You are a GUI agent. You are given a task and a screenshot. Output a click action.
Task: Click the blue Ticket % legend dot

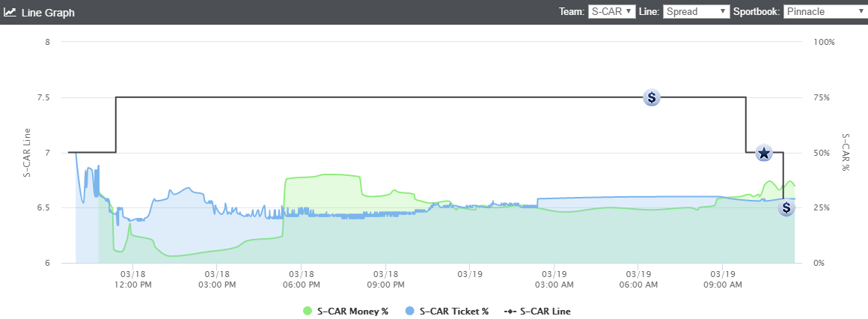[x=410, y=312]
